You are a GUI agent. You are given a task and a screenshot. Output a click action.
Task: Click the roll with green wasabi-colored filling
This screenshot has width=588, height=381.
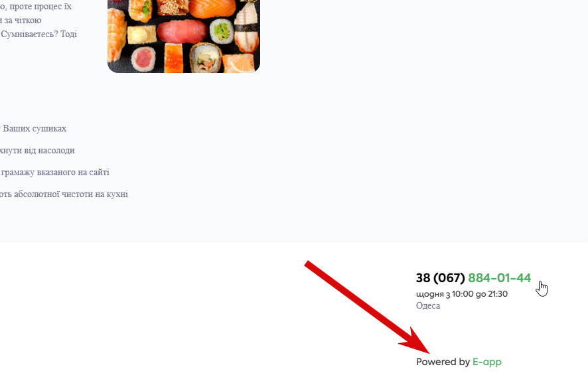[x=222, y=30]
